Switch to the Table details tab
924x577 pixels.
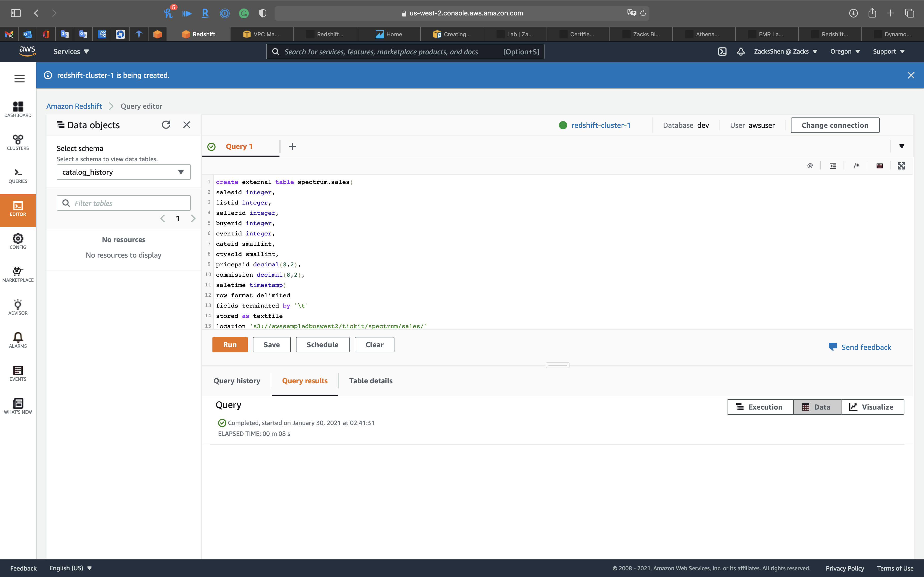click(370, 380)
